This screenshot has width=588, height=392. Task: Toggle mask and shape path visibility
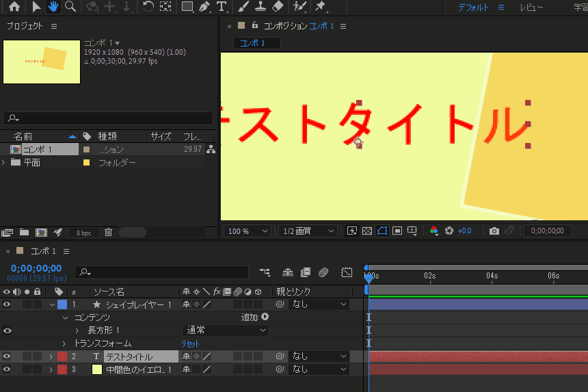pyautogui.click(x=382, y=231)
